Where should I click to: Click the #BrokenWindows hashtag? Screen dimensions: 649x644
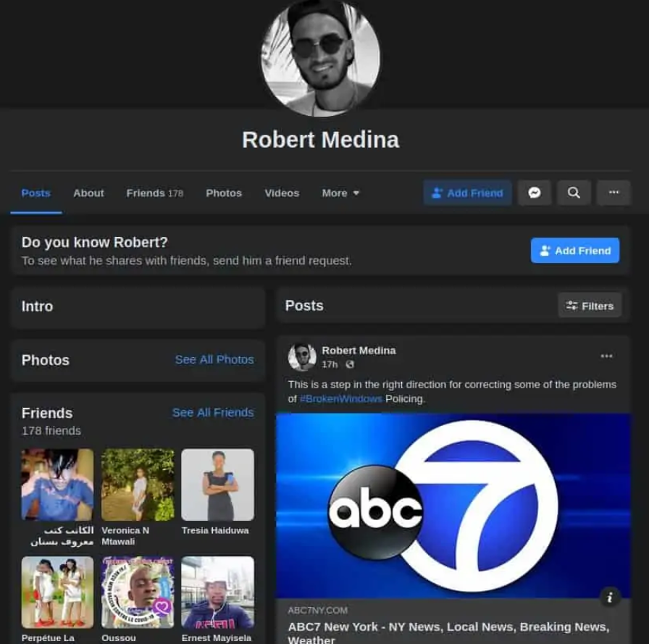click(x=340, y=398)
